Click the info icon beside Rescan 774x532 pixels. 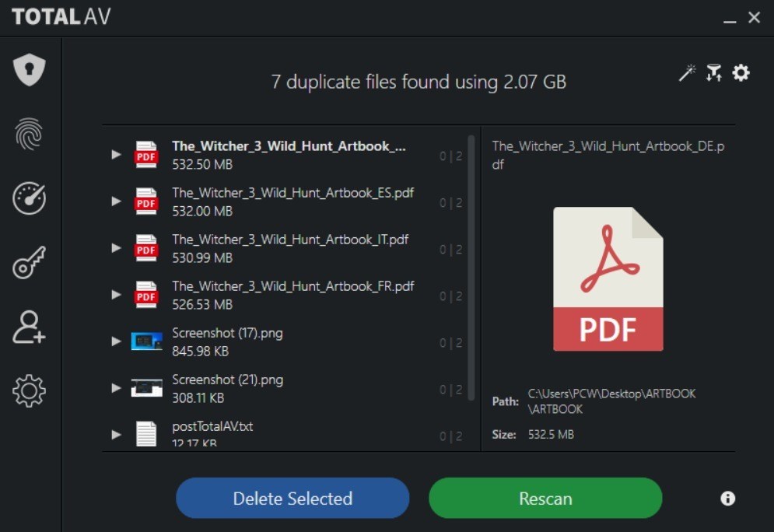pyautogui.click(x=727, y=499)
